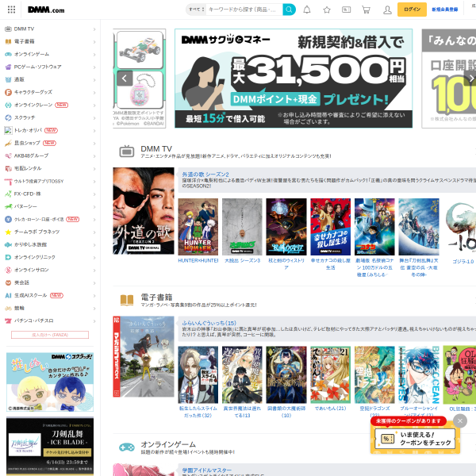Open 転生したらスライムだった件(32) book cover
The height and width of the screenshot is (476, 476).
(x=198, y=374)
